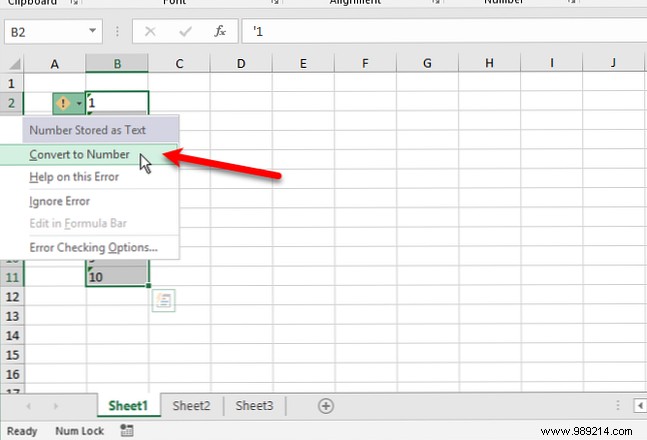647x440 pixels.
Task: Expand the Name Box dropdown arrow
Action: (x=92, y=31)
